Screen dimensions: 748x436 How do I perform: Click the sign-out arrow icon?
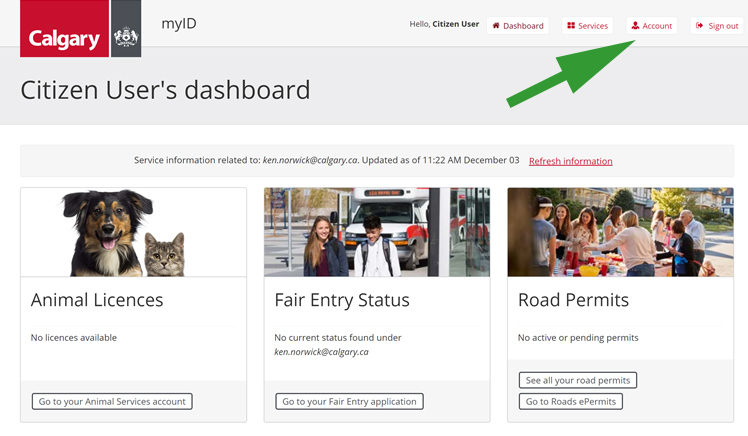699,25
